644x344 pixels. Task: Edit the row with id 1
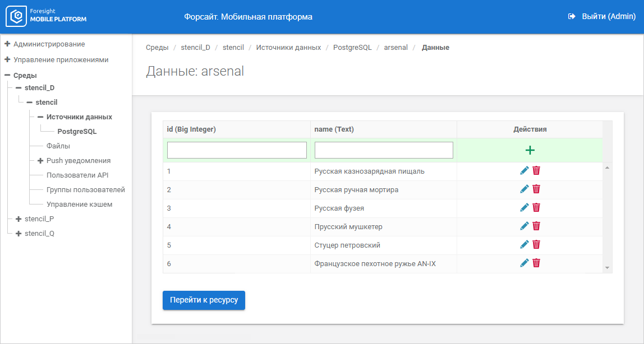point(525,171)
